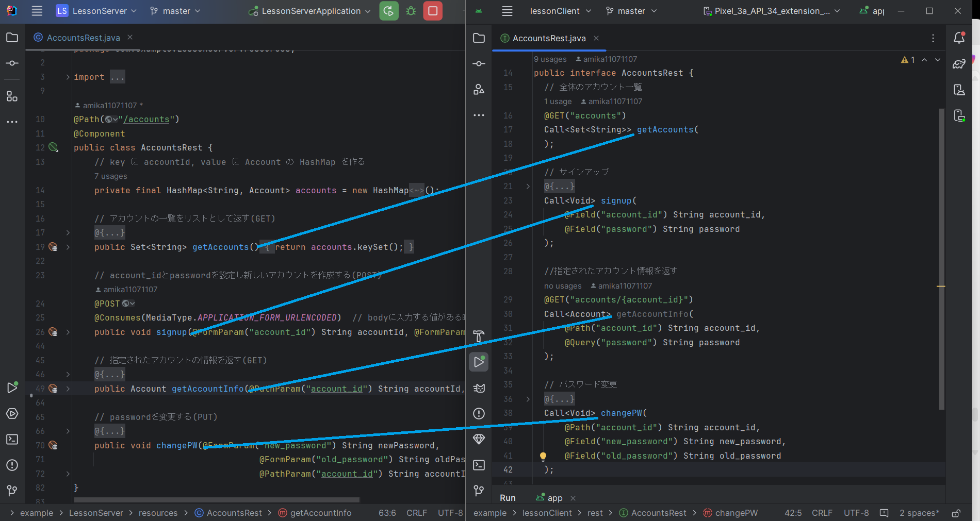The height and width of the screenshot is (521, 980).
Task: Select app tab in Run panel
Action: point(550,498)
